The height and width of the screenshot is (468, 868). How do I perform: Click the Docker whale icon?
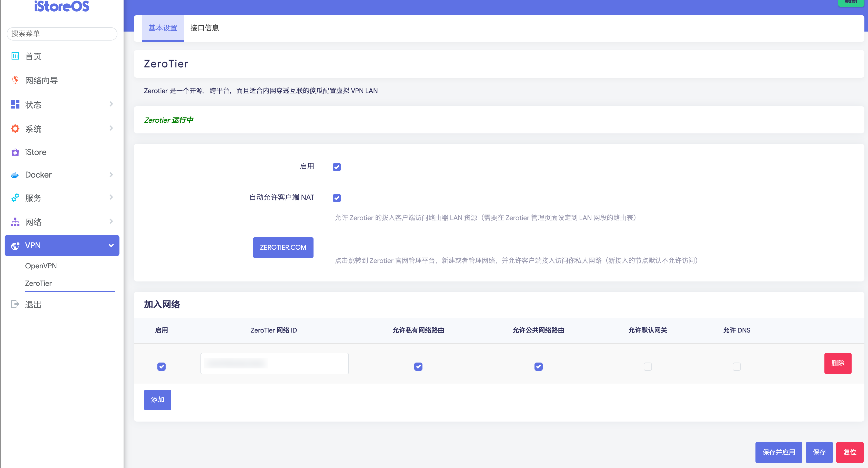(x=15, y=175)
